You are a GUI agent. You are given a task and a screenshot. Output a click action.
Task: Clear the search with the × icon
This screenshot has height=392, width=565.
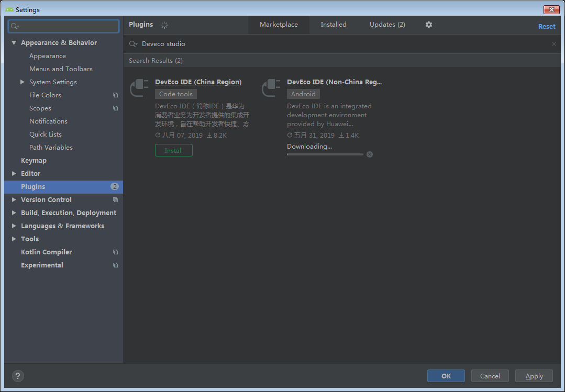[553, 44]
